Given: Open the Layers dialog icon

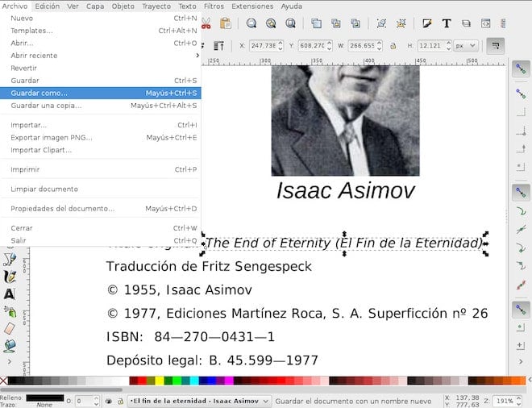Looking at the screenshot, I should pos(466,23).
